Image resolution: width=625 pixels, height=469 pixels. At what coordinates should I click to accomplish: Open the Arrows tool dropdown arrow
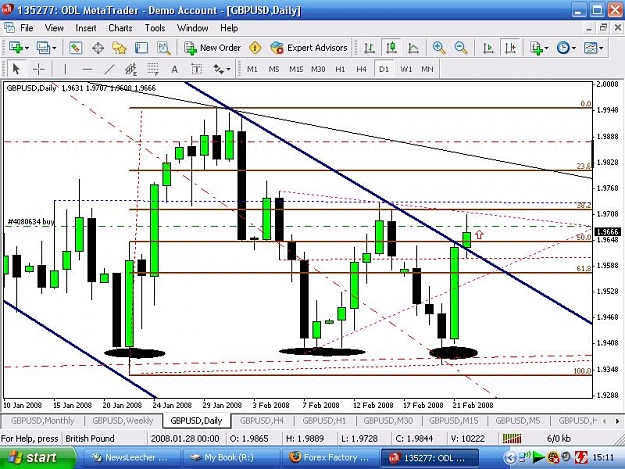pyautogui.click(x=229, y=69)
